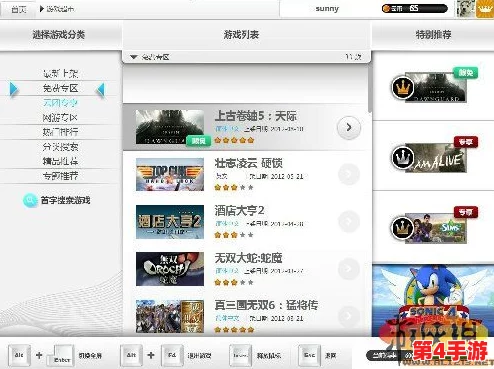Viewport: 494px width, 369px height.
Task: Open the 游戏超市 breadcrumb link
Action: (60, 9)
